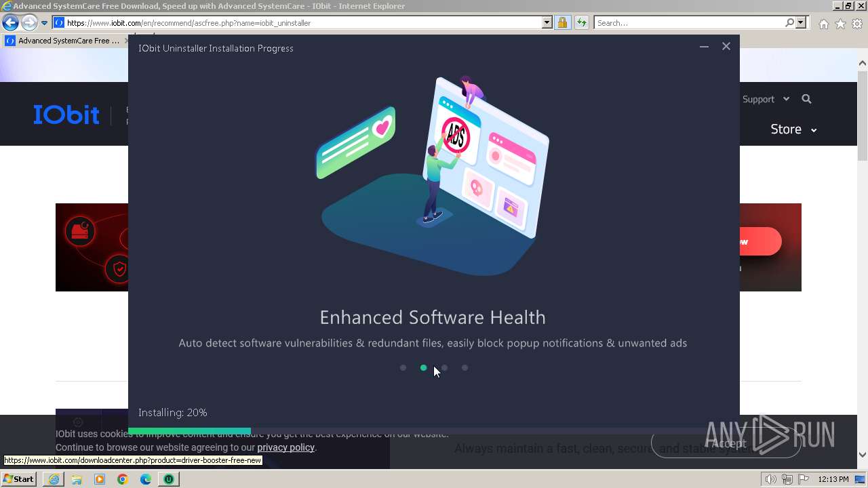This screenshot has height=488, width=868.
Task: Select the fourth slideshow dot indicator
Action: pos(465,368)
